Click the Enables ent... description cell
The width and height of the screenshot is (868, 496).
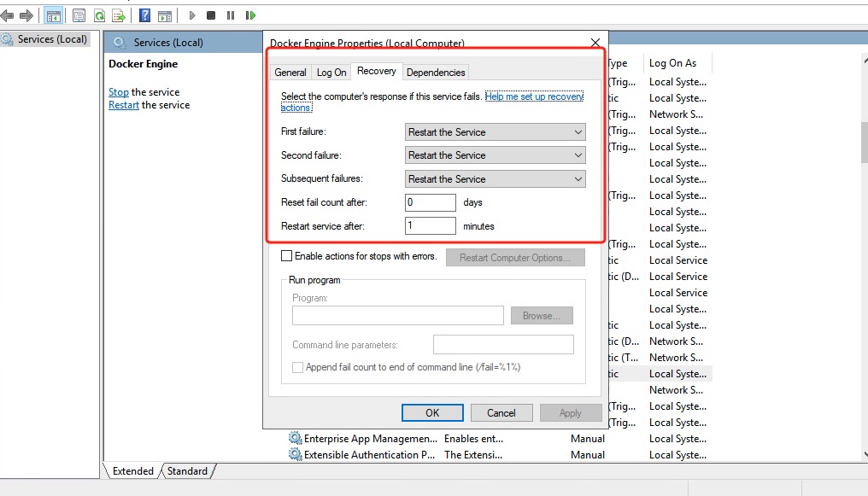[473, 439]
